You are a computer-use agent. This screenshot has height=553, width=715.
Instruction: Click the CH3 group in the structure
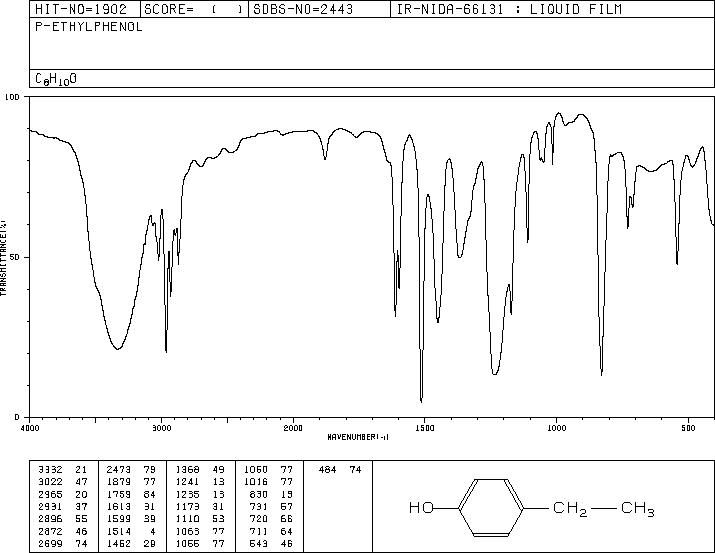click(637, 509)
